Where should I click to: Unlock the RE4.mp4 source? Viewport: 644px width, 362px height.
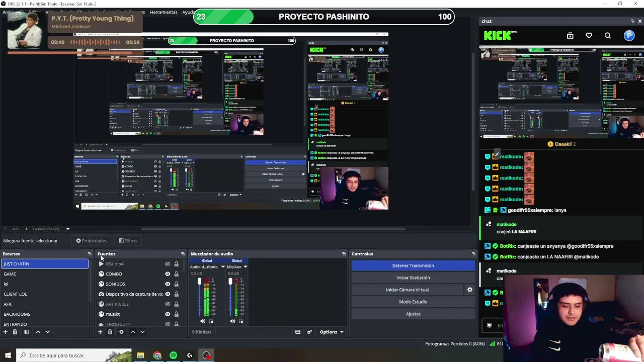[x=176, y=264]
